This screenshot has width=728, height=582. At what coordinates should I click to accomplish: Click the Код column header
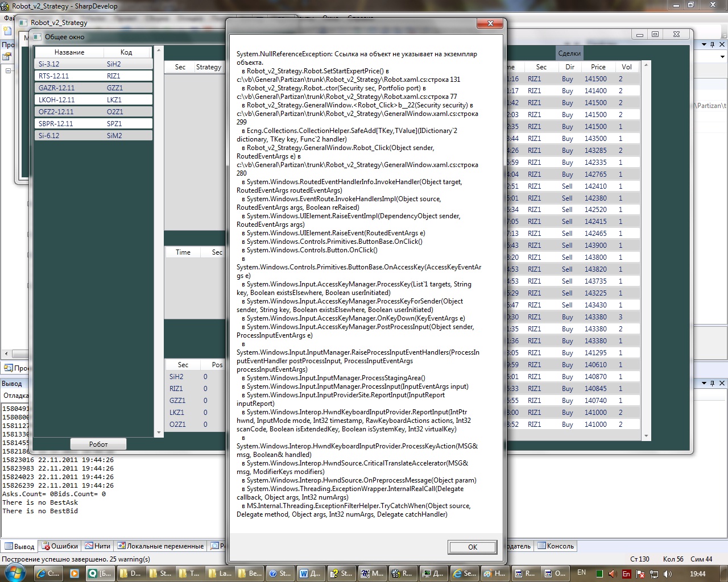[126, 52]
